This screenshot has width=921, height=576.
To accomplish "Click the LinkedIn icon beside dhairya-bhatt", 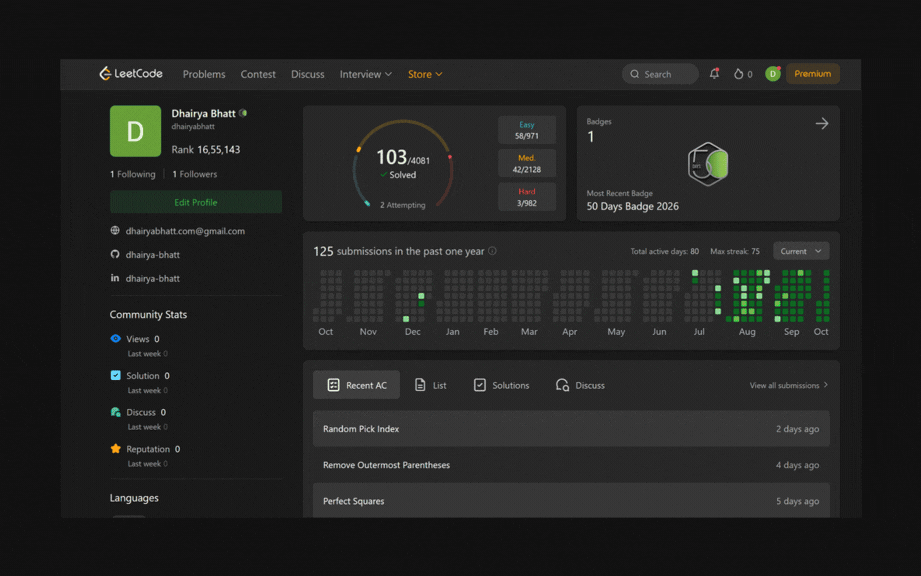I will pyautogui.click(x=115, y=278).
